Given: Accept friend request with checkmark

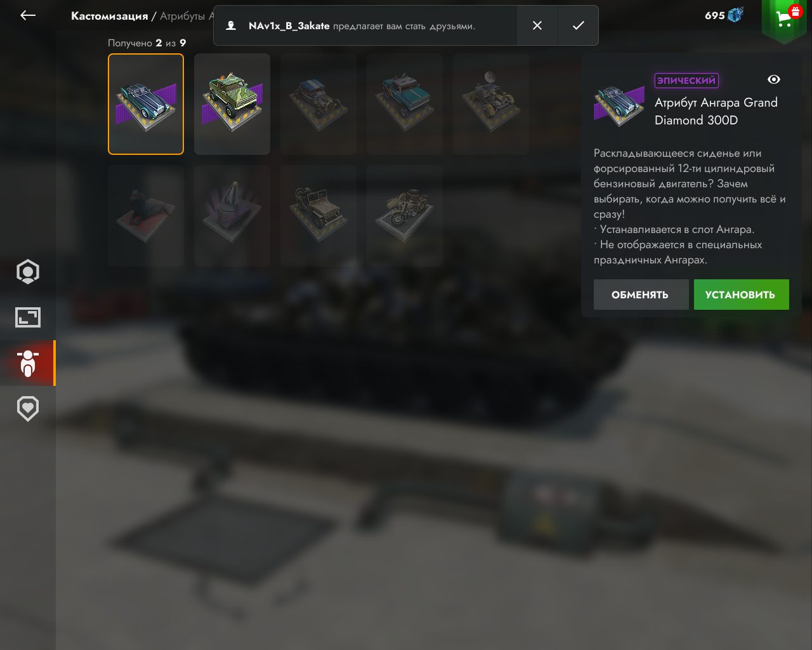Looking at the screenshot, I should pos(578,25).
